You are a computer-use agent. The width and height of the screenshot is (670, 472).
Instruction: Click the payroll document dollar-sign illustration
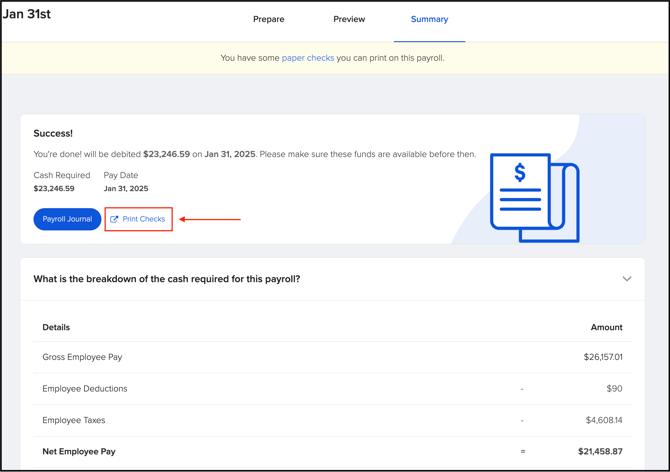click(x=534, y=197)
